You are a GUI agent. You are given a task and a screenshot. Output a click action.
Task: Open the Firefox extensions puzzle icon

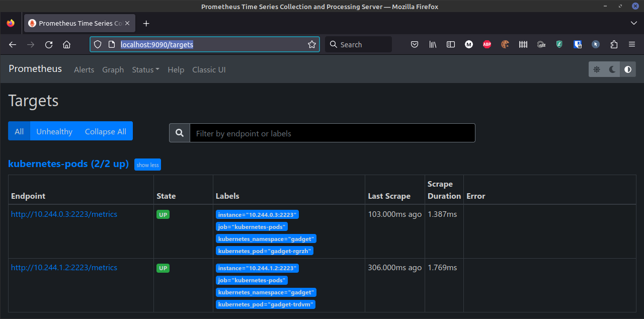point(614,44)
